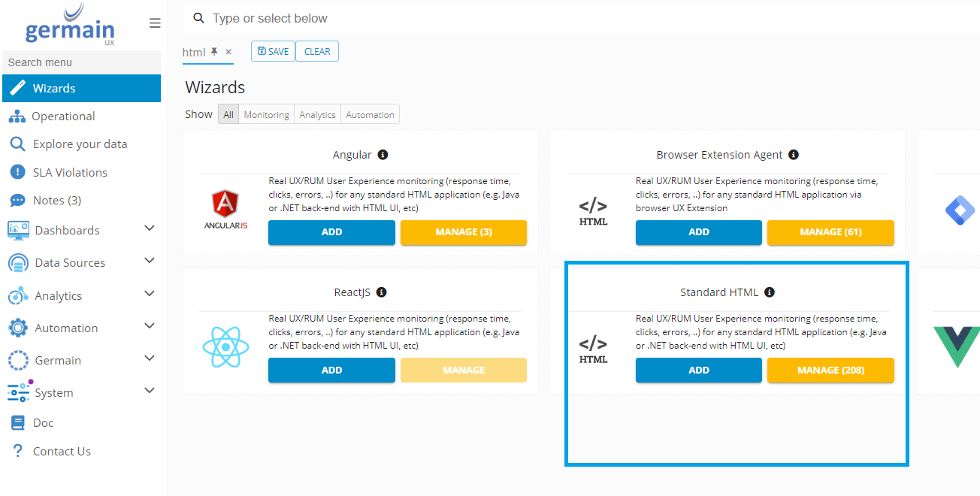Show only Analytics wizards
Viewport: 980px width, 496px height.
click(317, 114)
